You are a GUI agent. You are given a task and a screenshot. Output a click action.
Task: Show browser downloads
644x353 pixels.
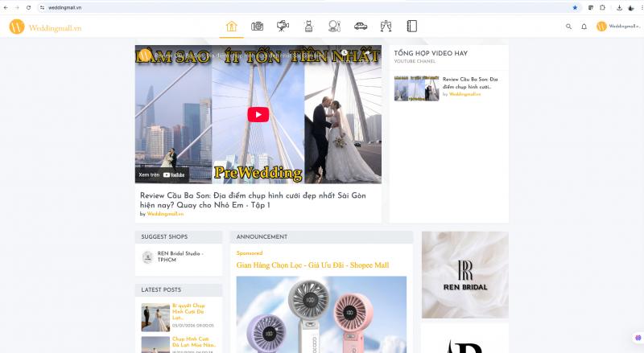pyautogui.click(x=619, y=7)
